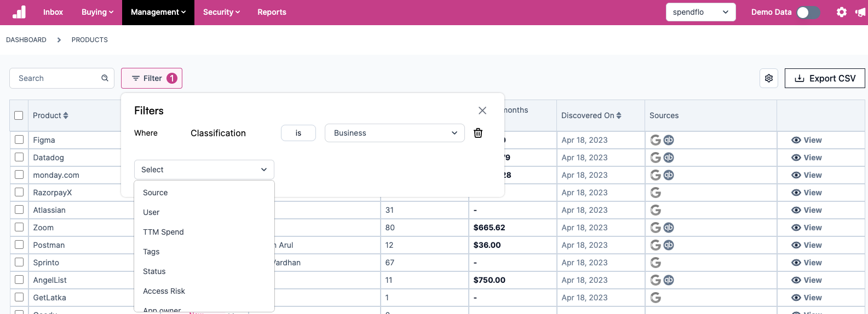The image size is (868, 314).
Task: Choose Status filter option
Action: click(x=204, y=271)
